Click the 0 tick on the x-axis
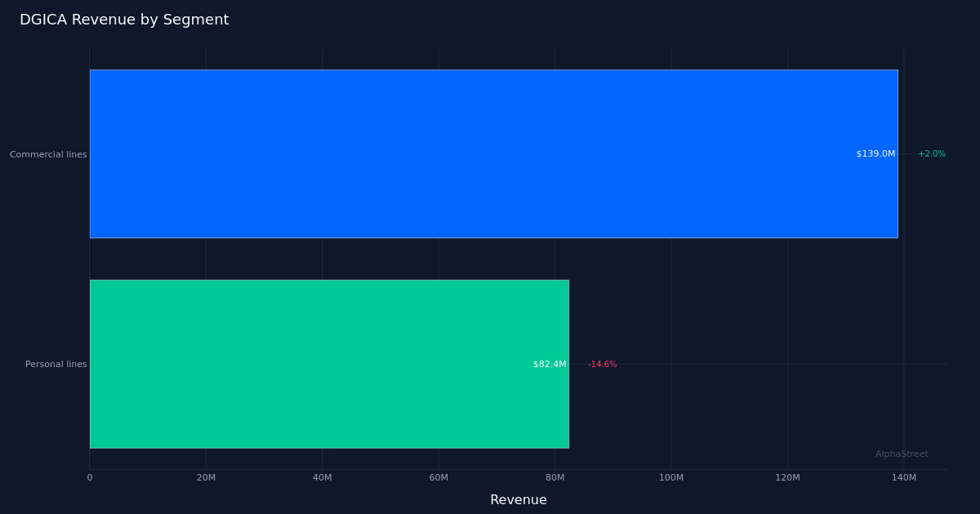The image size is (980, 514). pos(90,477)
